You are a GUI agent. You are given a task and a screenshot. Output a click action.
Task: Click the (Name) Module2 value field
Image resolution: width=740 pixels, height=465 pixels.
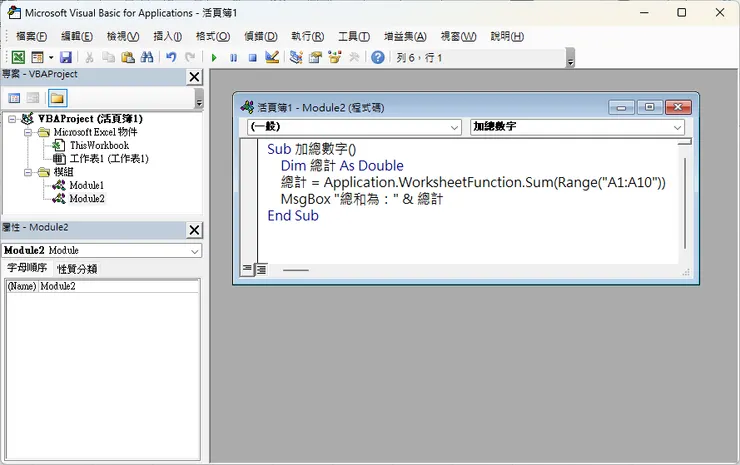click(x=118, y=286)
